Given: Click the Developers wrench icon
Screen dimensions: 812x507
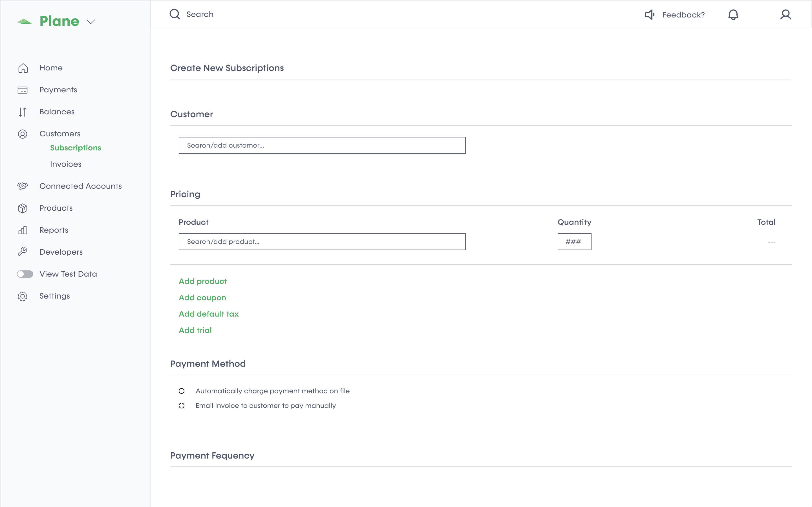Looking at the screenshot, I should point(23,252).
